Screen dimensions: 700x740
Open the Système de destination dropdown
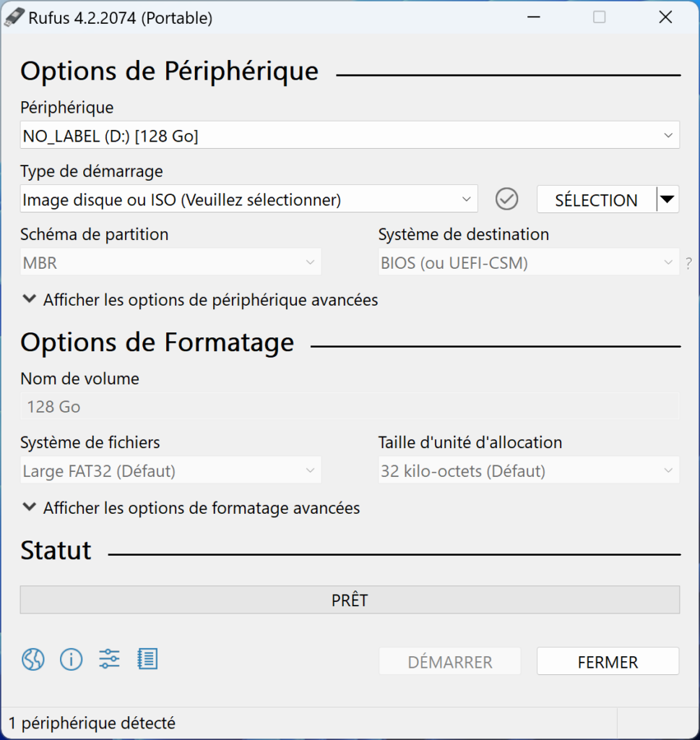pos(528,262)
